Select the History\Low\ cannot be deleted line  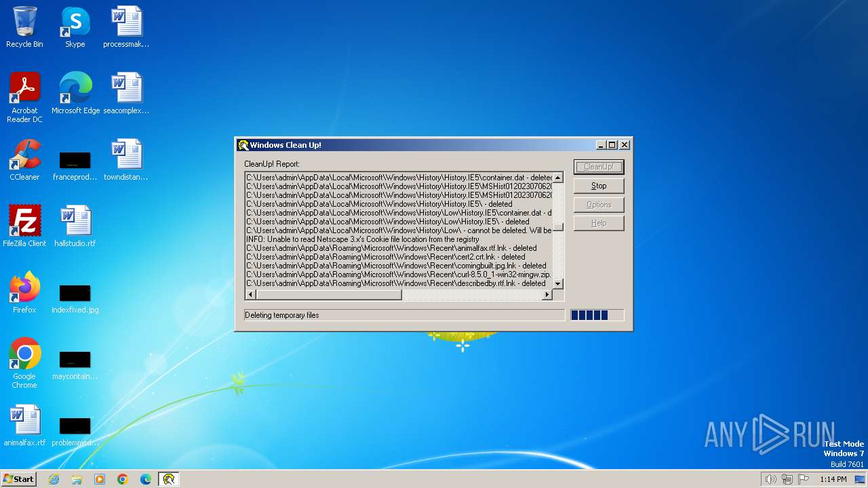tap(399, 230)
